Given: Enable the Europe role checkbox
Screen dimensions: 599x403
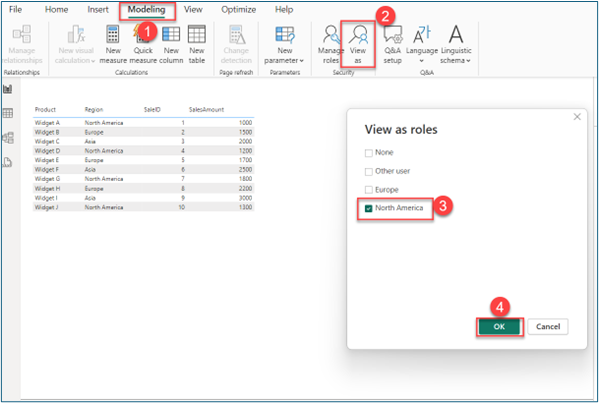Looking at the screenshot, I should coord(369,190).
